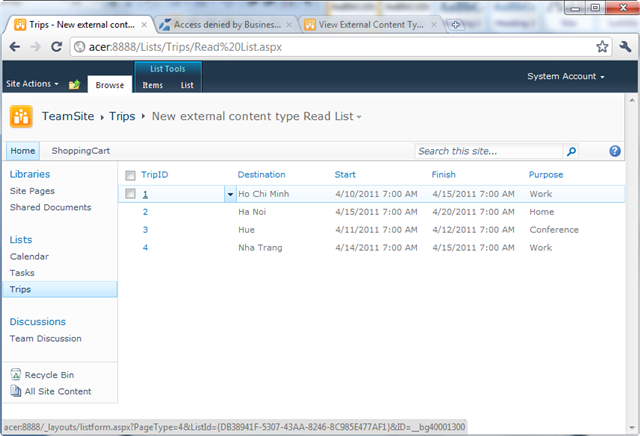Viewport: 640px width, 436px height.
Task: Sort by Purpose column header
Action: (546, 175)
